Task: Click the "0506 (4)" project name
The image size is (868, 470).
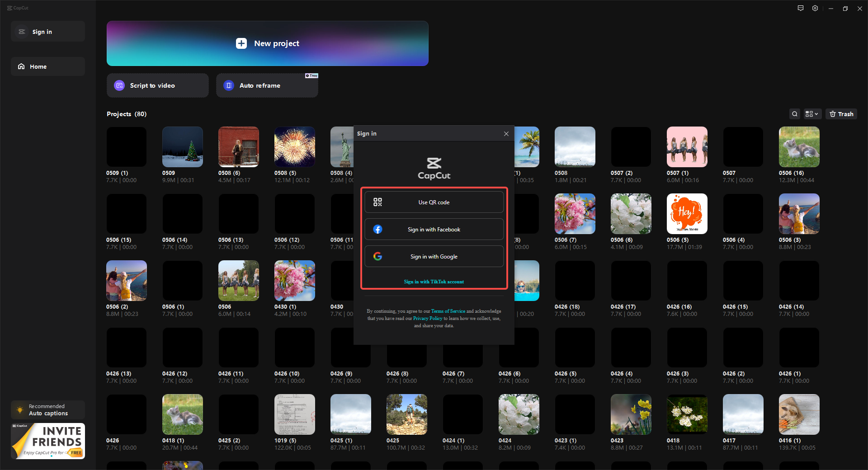Action: [734, 240]
